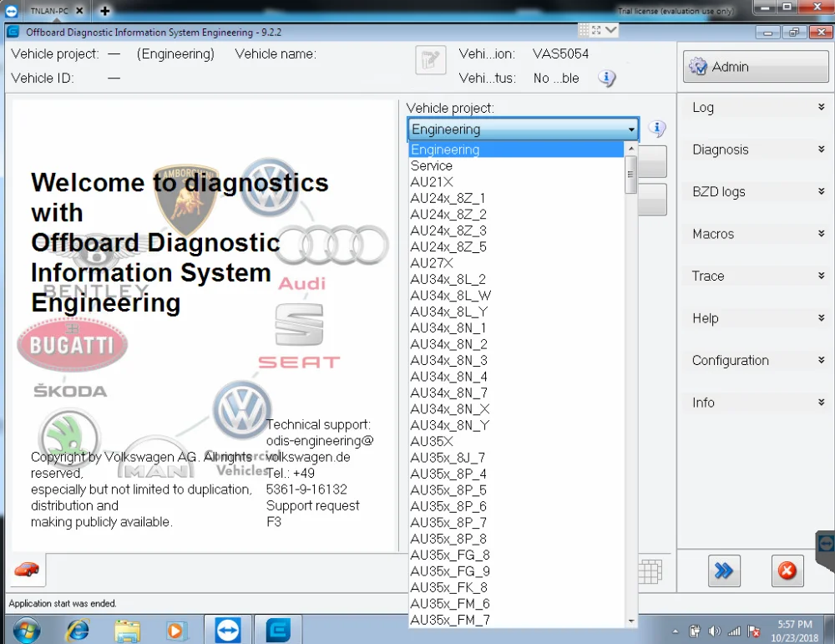Image resolution: width=835 pixels, height=644 pixels.
Task: Select Engineering in the project list
Action: [x=516, y=150]
